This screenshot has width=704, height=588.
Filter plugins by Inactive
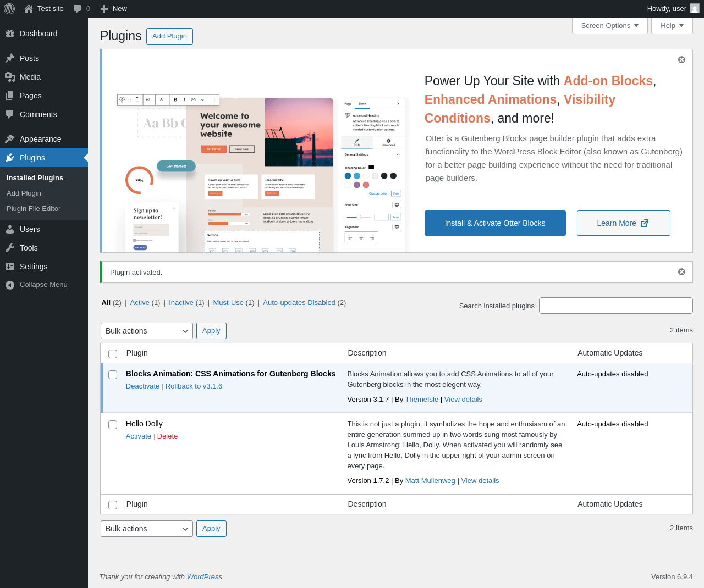(181, 303)
